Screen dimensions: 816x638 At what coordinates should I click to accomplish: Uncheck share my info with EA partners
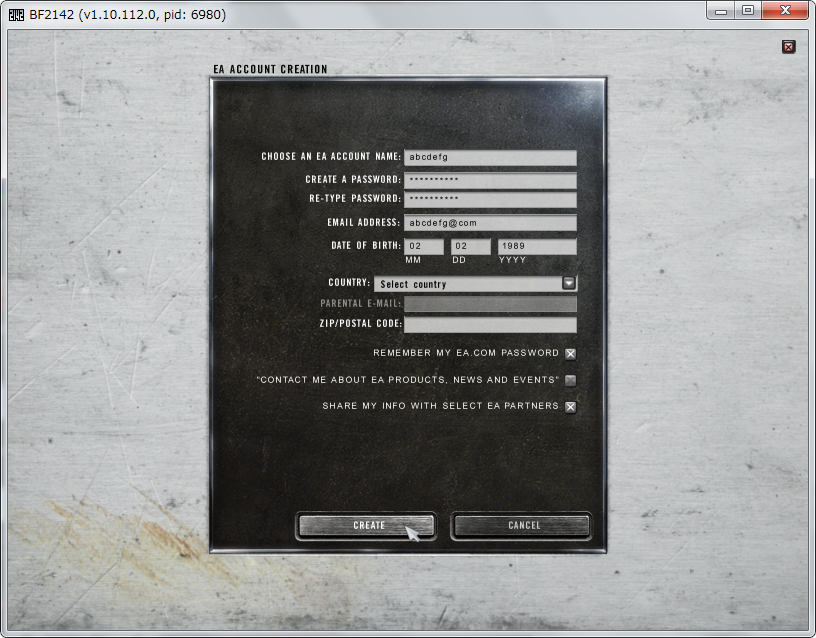tap(570, 407)
